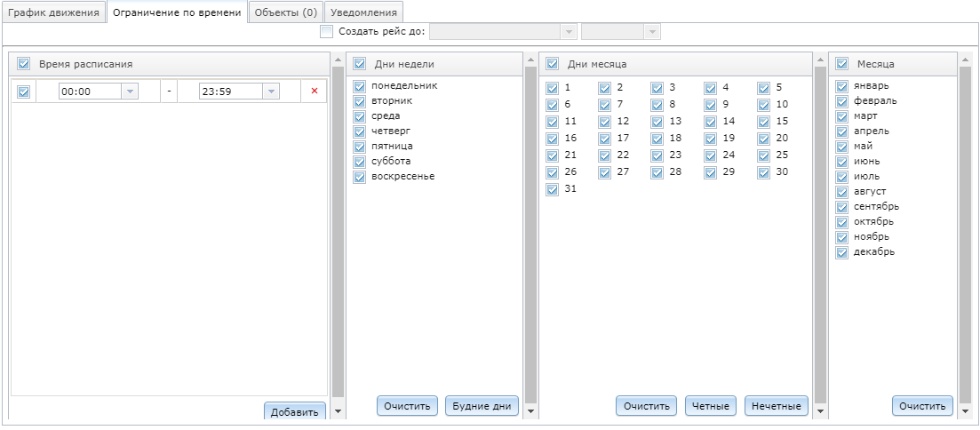Delete time range row with red X
This screenshot has width=980, height=430.
tap(315, 92)
